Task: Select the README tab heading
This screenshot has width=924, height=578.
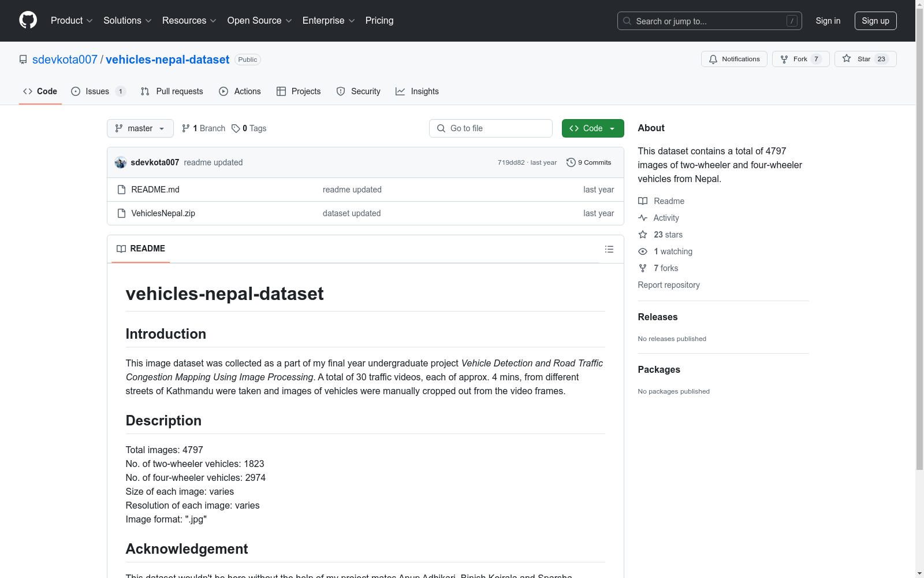Action: [x=141, y=249]
